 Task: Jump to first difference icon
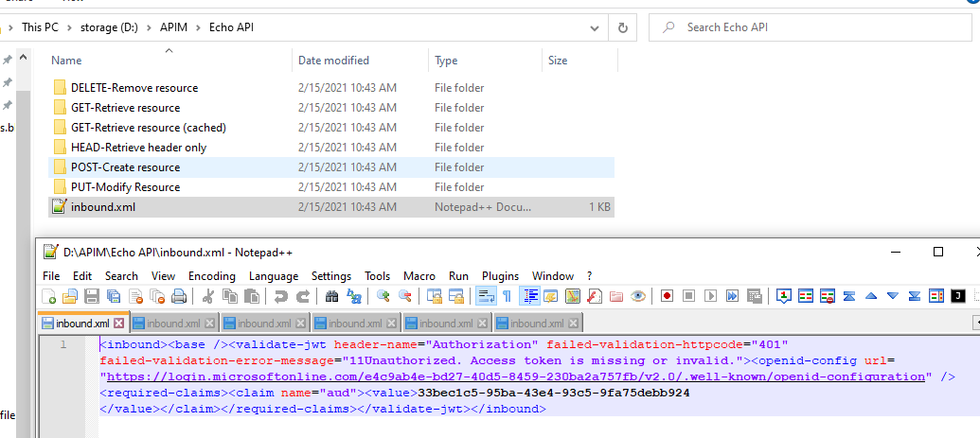point(849,296)
